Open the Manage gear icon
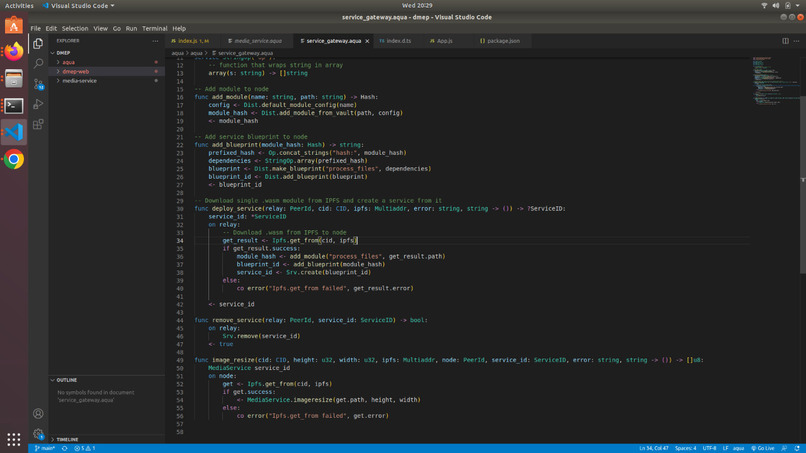 [38, 433]
